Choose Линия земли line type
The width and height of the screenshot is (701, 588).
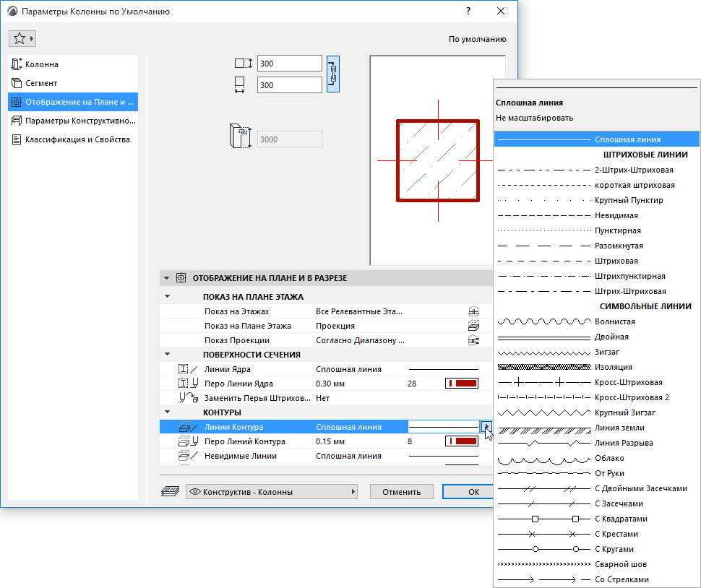pos(597,428)
